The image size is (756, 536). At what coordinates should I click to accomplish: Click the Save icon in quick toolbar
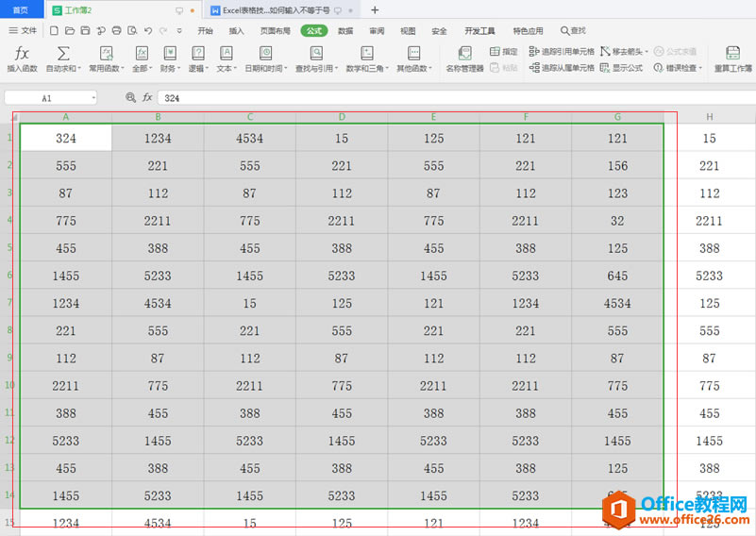tap(86, 31)
